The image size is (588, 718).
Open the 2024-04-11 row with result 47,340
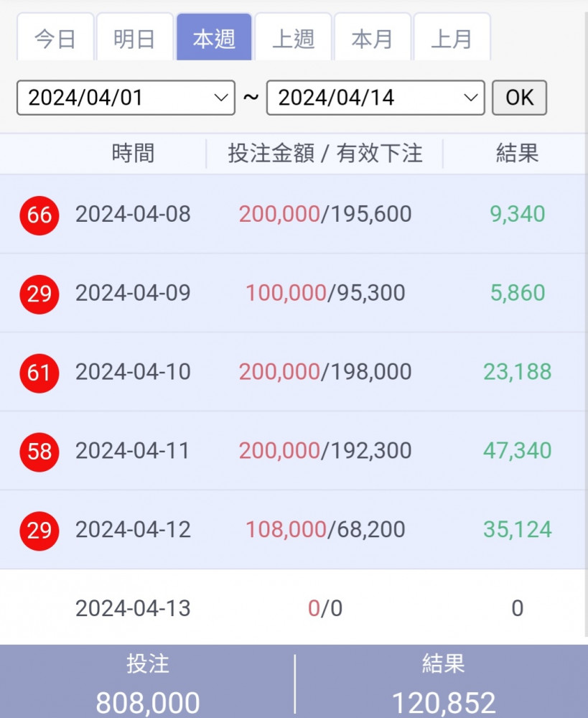293,451
